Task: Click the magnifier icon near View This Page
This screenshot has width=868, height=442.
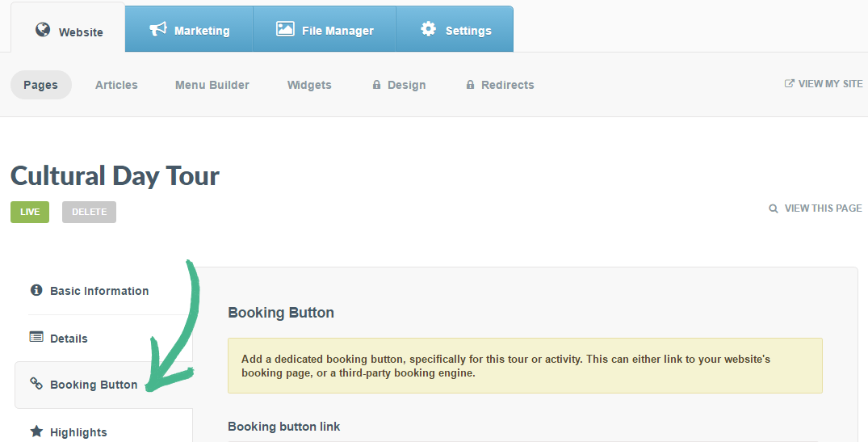Action: click(x=774, y=208)
